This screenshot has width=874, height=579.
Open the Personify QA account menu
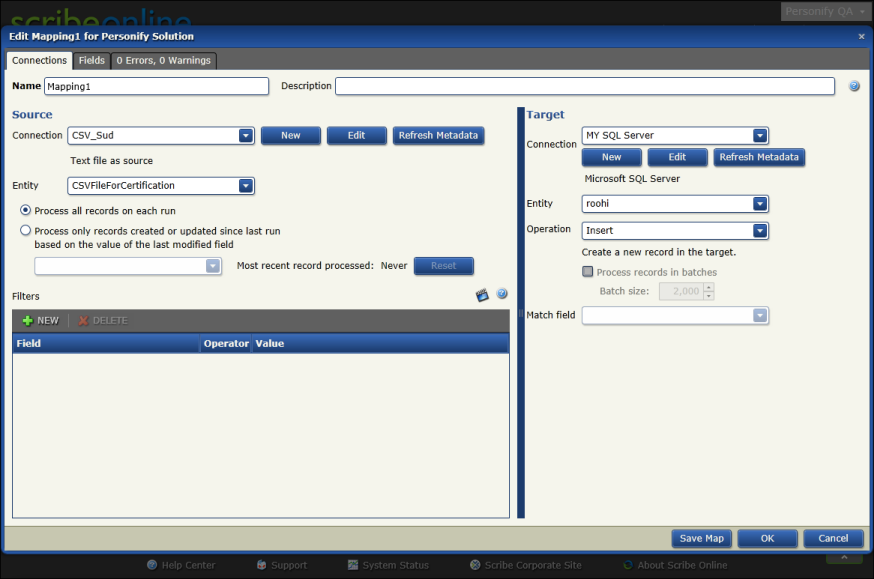[825, 12]
